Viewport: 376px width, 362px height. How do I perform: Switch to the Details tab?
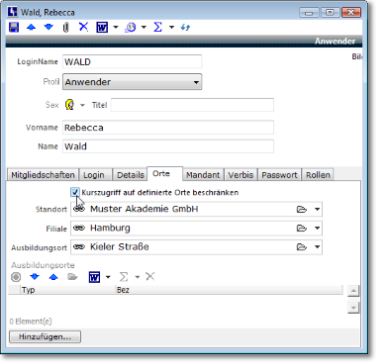(130, 175)
